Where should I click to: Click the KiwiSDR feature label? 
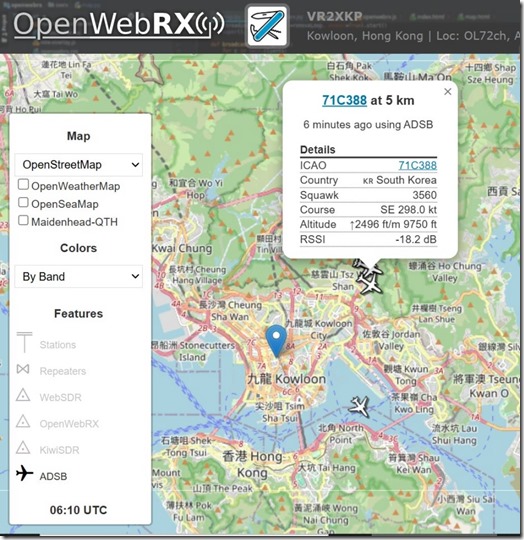click(59, 450)
